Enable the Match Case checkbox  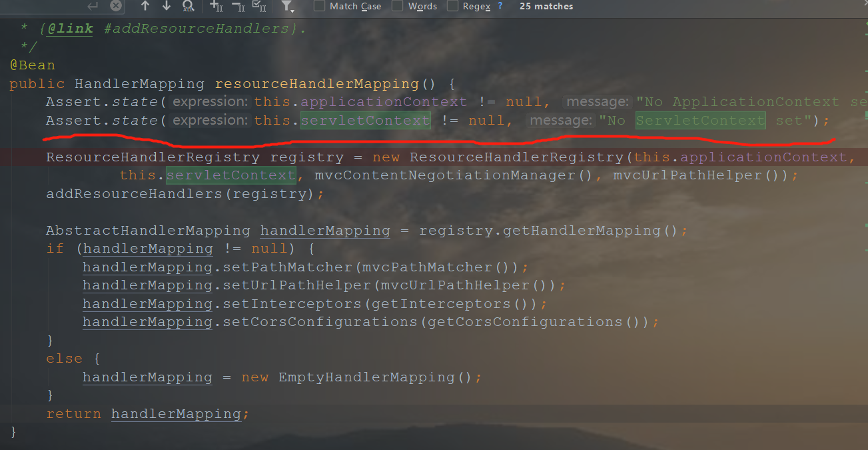pyautogui.click(x=319, y=6)
